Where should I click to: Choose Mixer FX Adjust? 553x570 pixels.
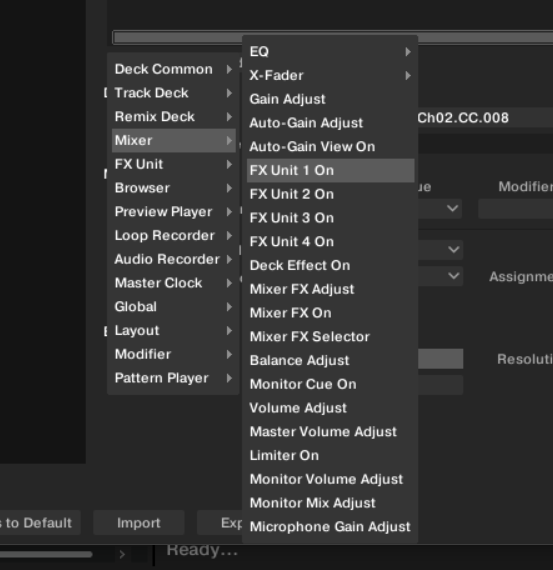click(x=330, y=289)
